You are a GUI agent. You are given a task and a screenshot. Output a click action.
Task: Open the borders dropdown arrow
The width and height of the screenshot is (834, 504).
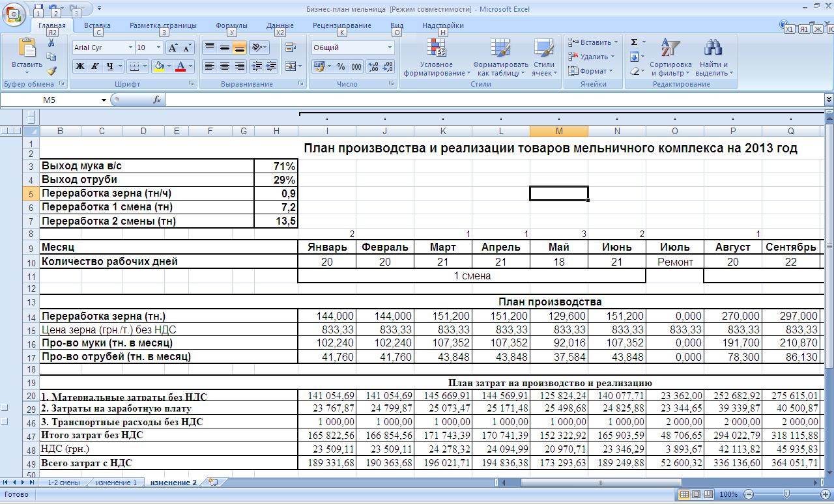coord(145,66)
